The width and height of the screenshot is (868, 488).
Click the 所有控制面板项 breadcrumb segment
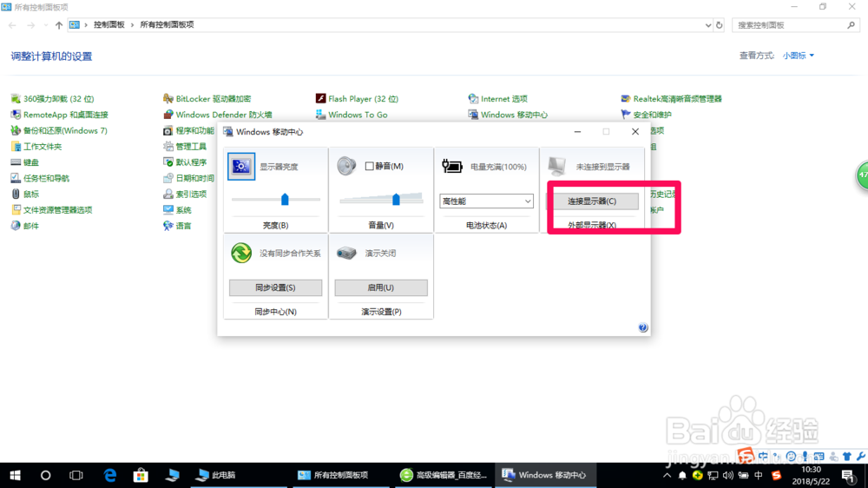167,25
